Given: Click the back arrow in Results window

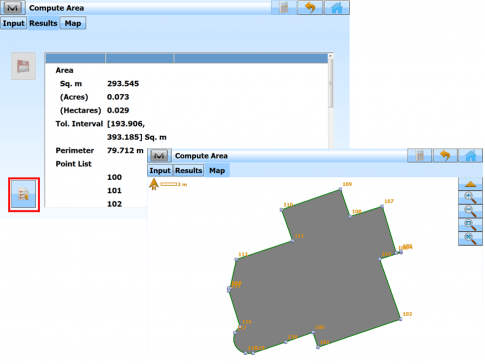Looking at the screenshot, I should (x=310, y=7).
